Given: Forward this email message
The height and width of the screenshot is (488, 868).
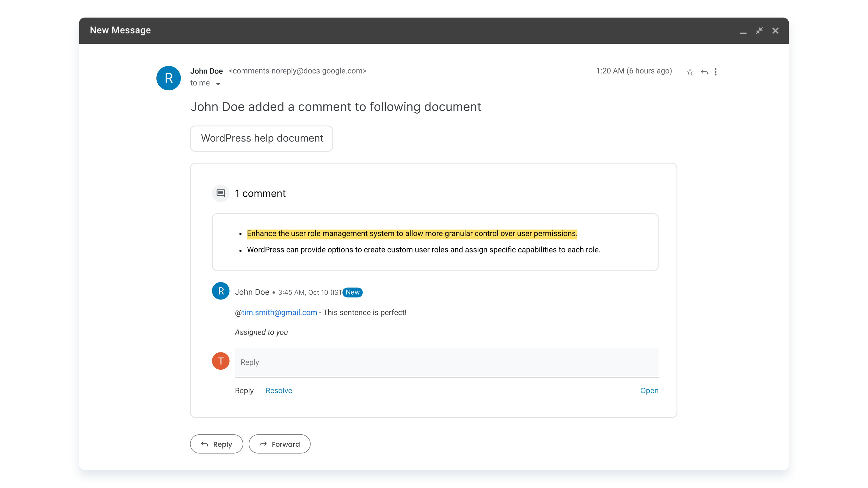Looking at the screenshot, I should [x=279, y=444].
